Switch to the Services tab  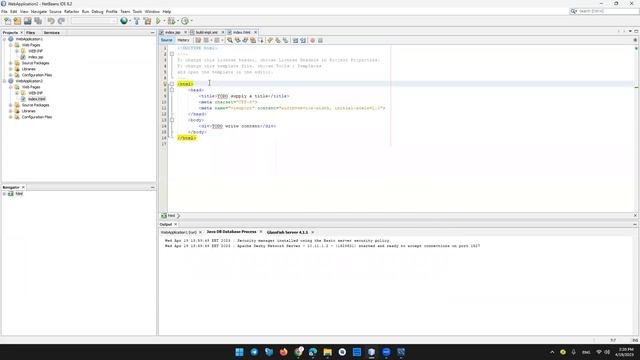(52, 33)
